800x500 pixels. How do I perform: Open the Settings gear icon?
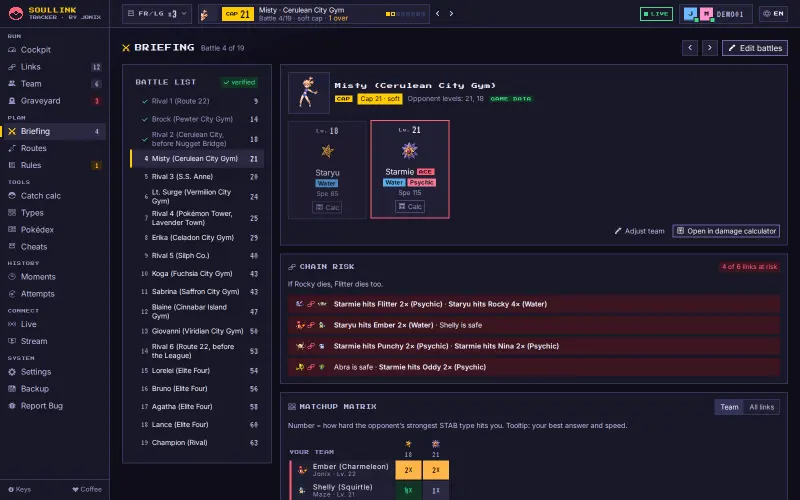tap(12, 372)
